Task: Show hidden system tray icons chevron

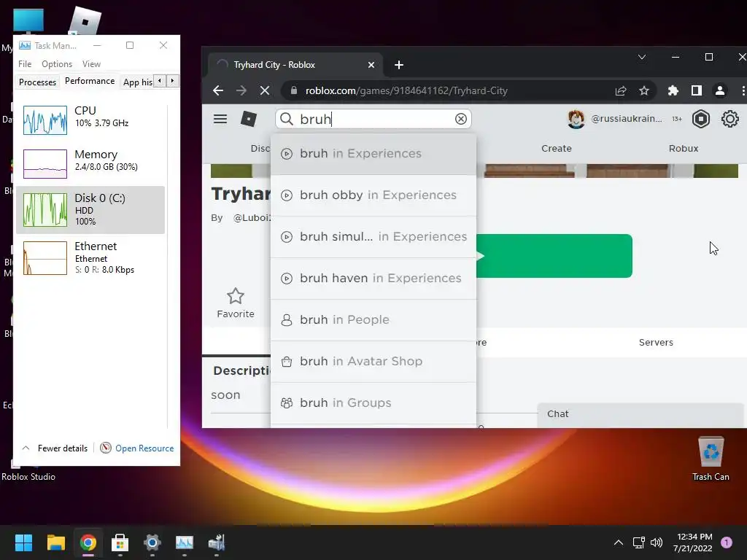Action: [619, 542]
